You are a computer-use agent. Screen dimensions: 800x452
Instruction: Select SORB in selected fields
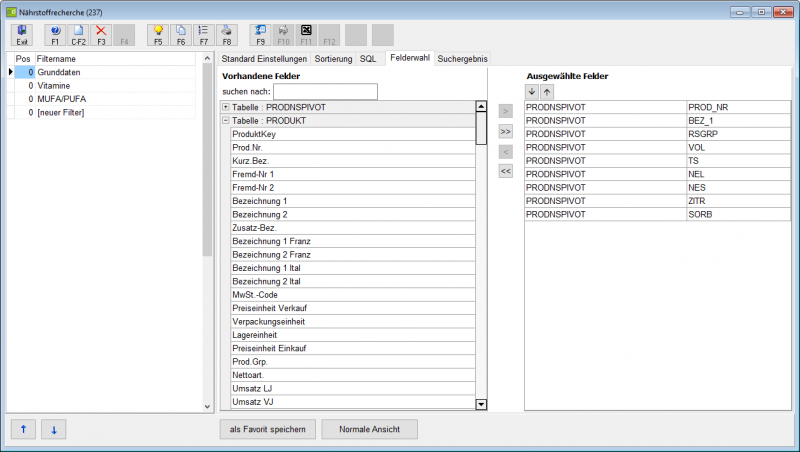(738, 214)
